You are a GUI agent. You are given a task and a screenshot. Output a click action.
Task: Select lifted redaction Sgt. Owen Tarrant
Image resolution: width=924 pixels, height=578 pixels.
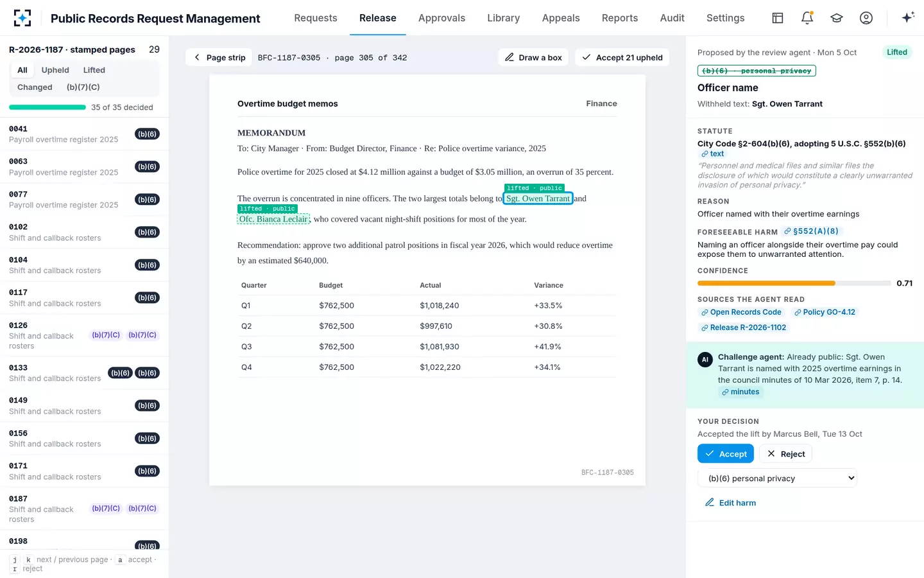click(538, 198)
